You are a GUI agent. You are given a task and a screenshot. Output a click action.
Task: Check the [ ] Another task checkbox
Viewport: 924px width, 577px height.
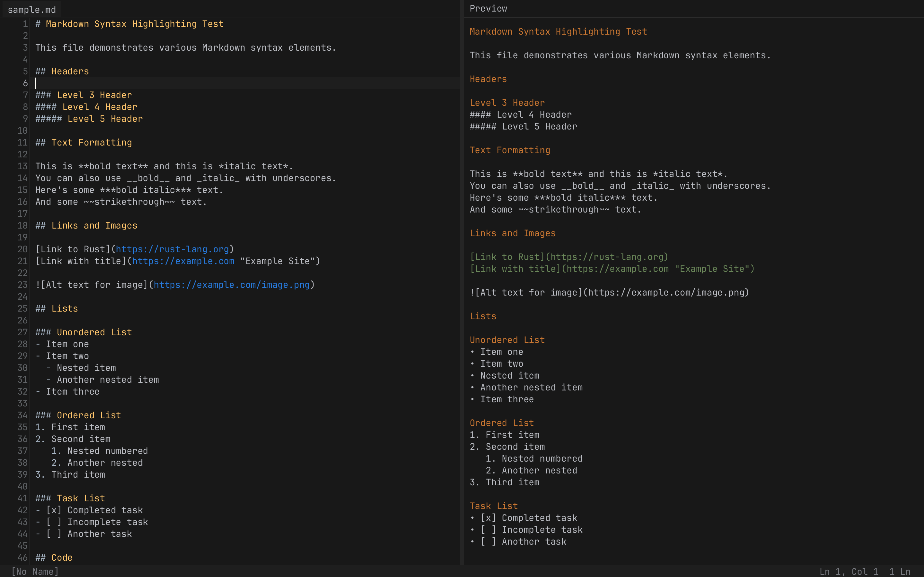click(54, 534)
